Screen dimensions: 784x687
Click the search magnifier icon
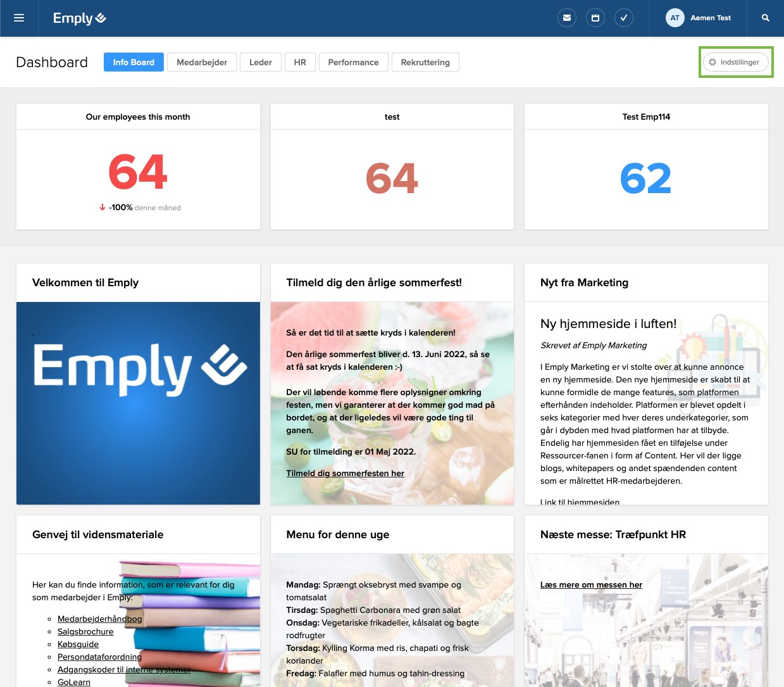tap(766, 18)
